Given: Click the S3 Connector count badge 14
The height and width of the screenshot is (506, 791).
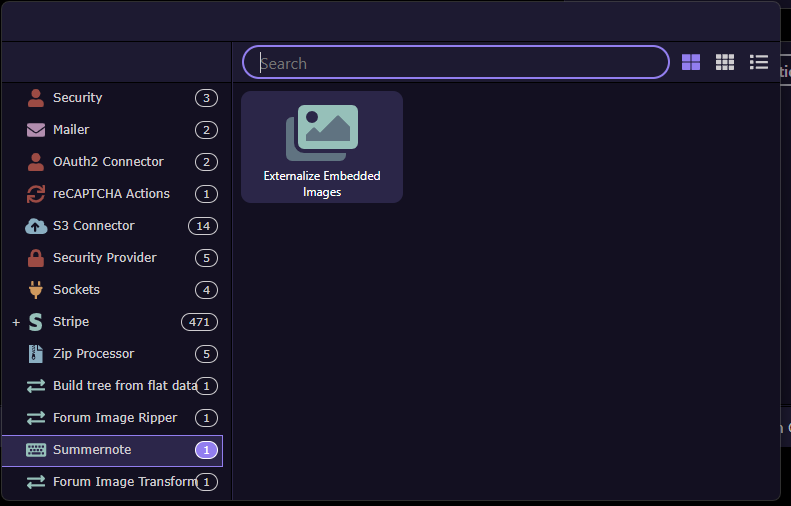Looking at the screenshot, I should pos(203,226).
